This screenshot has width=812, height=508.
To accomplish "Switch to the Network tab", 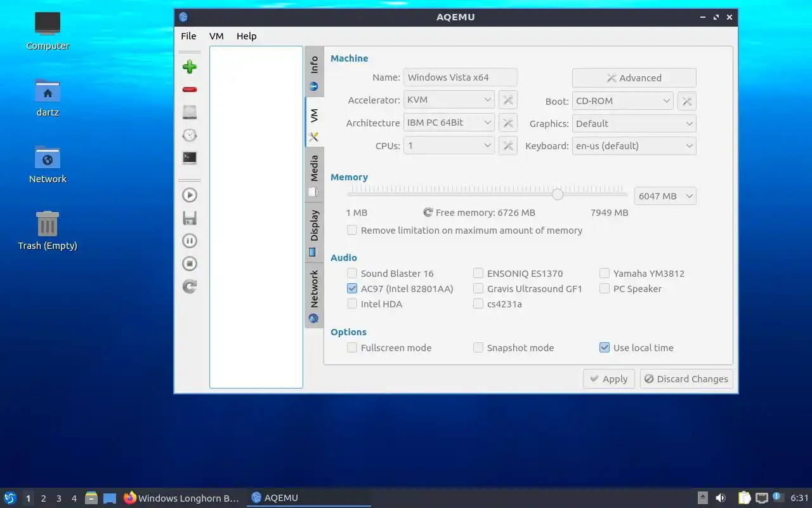I will pyautogui.click(x=314, y=295).
